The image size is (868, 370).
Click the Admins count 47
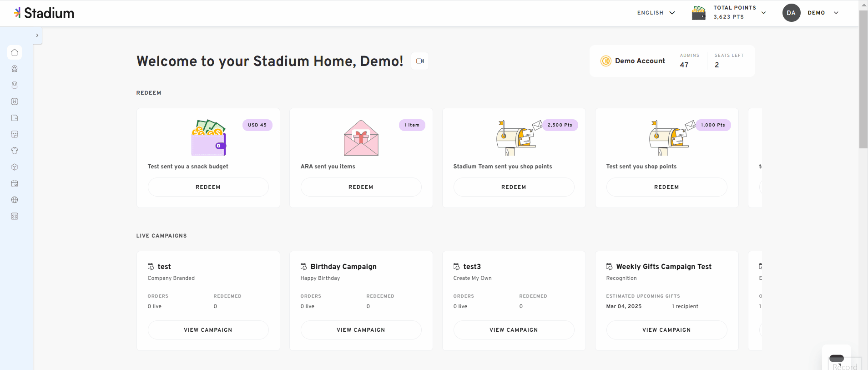tap(684, 65)
